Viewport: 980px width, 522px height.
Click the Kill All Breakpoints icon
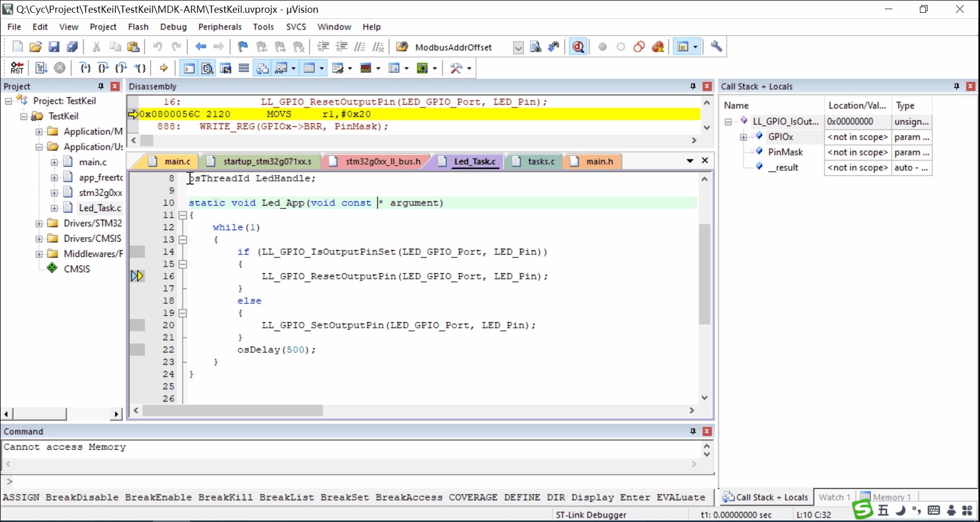[x=658, y=47]
